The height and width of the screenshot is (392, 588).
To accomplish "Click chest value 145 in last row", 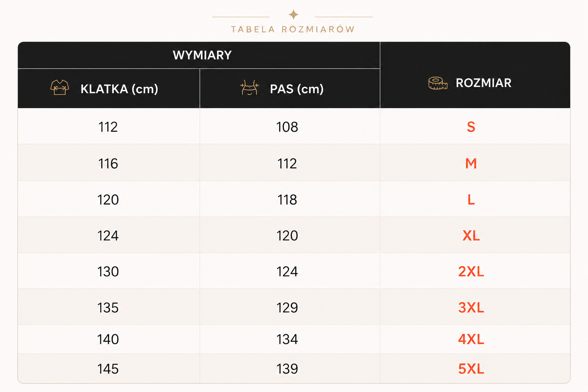I will (108, 369).
